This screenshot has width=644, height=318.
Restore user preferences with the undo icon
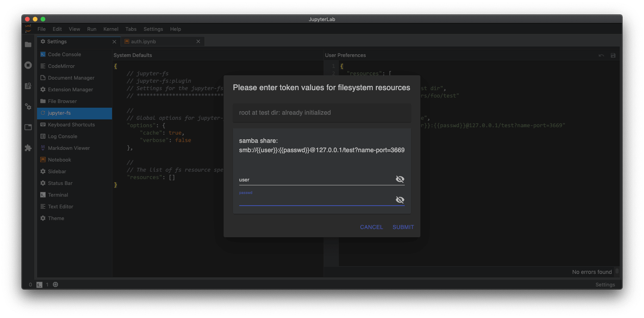coord(601,55)
